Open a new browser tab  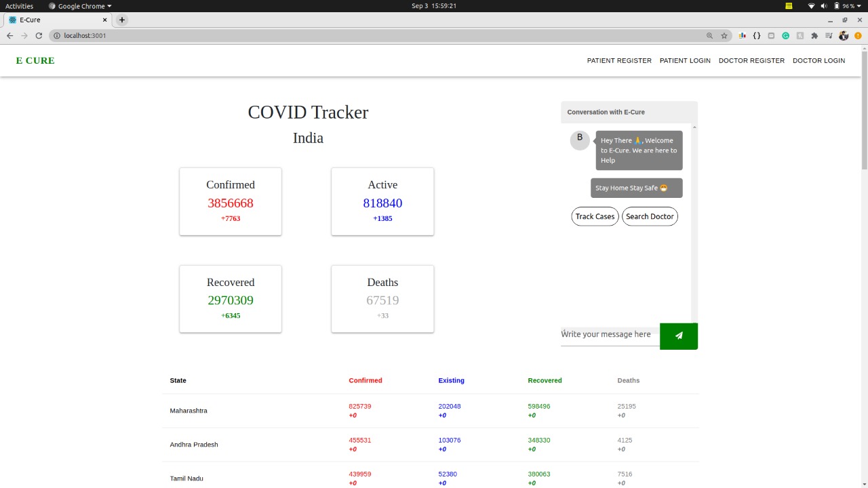(122, 20)
